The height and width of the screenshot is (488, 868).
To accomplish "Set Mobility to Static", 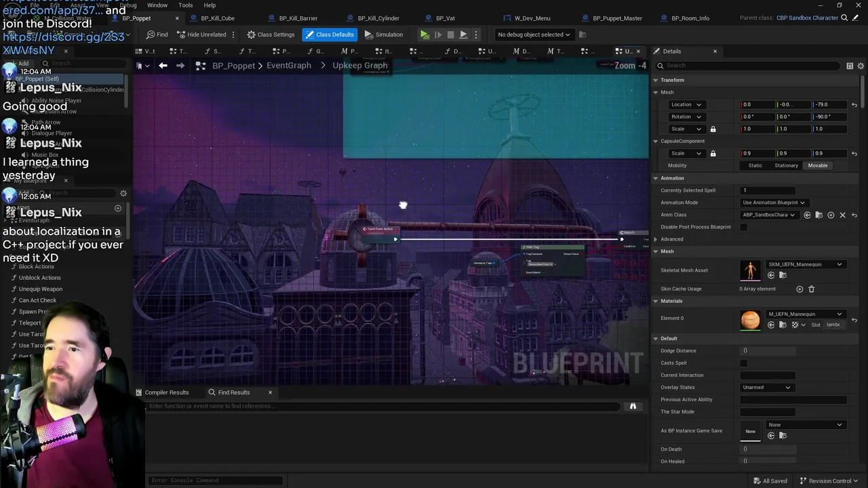I will 755,165.
